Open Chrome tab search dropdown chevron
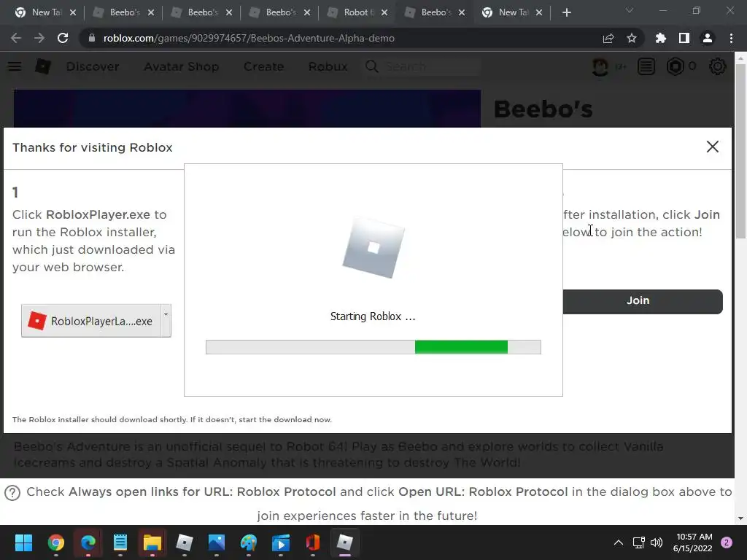 (x=630, y=10)
